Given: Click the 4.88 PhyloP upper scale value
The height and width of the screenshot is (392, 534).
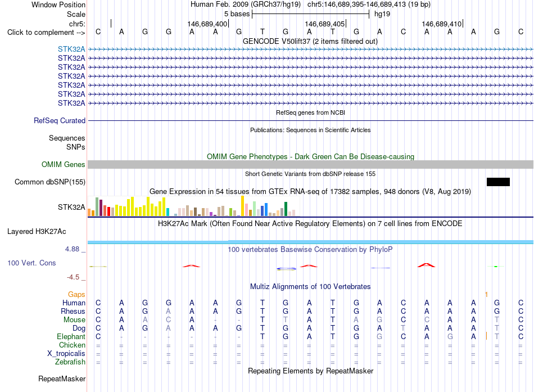Looking at the screenshot, I should pyautogui.click(x=72, y=249).
